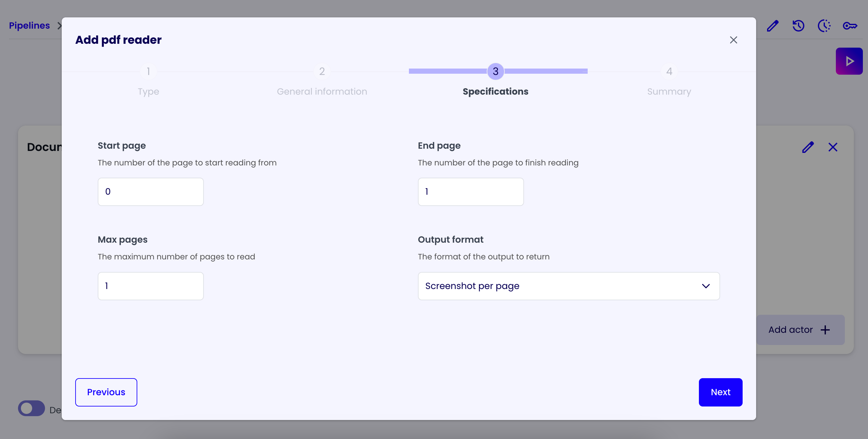Close the Add pdf reader dialog
The height and width of the screenshot is (439, 868).
tap(733, 40)
